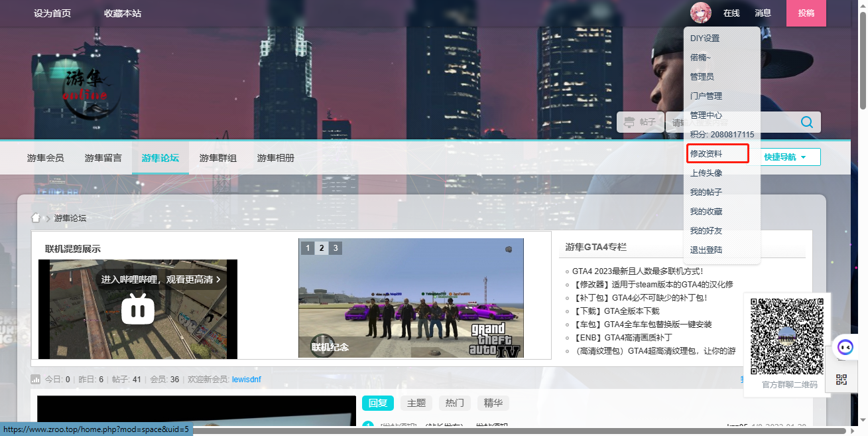Click 帖子: 41 statistic text

(x=127, y=380)
